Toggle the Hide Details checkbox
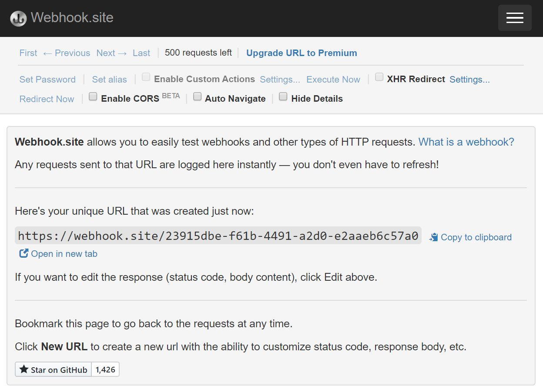Screen dimensions: 543x392 pyautogui.click(x=283, y=97)
